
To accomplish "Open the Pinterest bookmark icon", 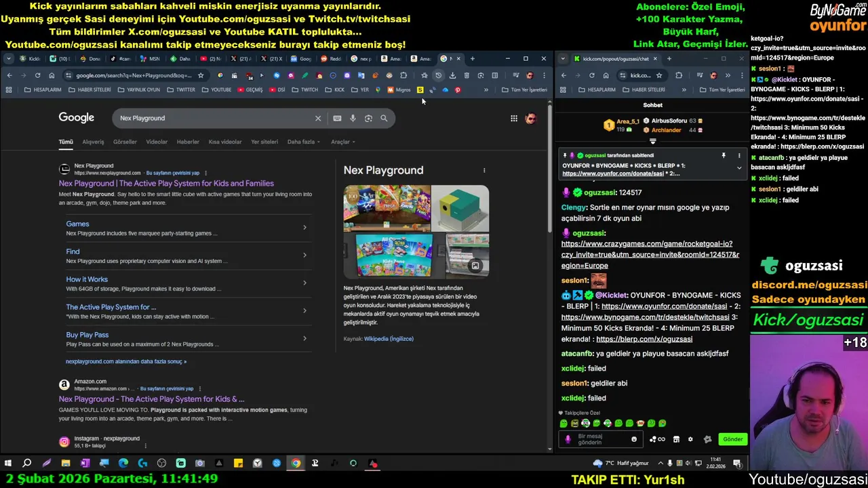I will (x=458, y=89).
